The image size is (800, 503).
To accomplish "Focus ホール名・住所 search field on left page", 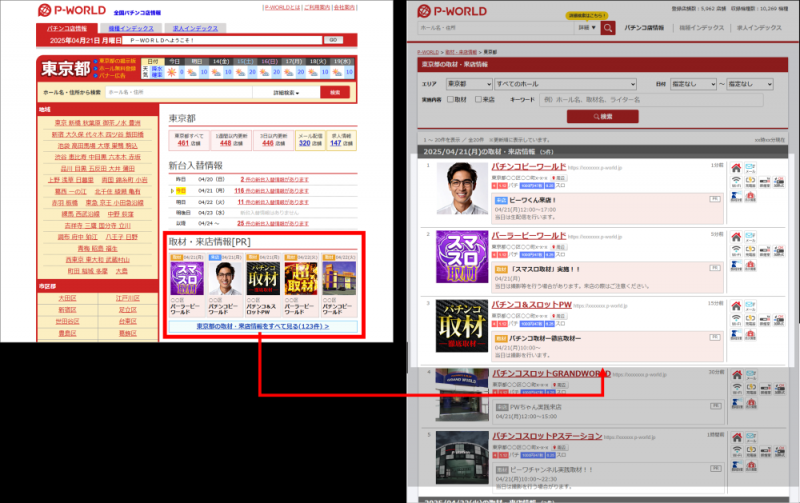I will click(x=179, y=93).
